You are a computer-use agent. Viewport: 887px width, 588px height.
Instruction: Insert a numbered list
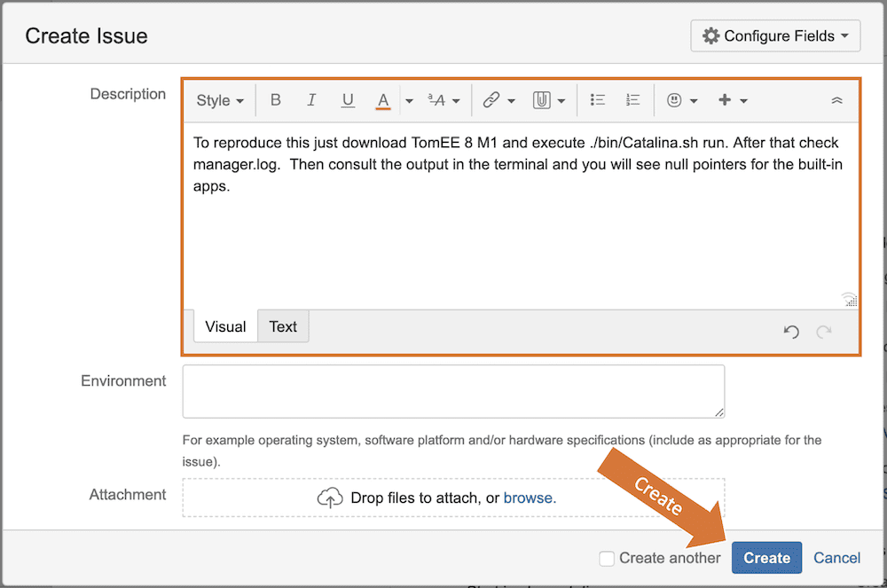coord(632,100)
